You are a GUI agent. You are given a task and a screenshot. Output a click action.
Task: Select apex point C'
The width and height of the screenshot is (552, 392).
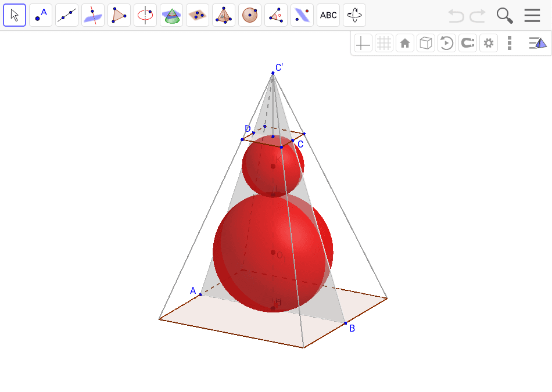(273, 73)
